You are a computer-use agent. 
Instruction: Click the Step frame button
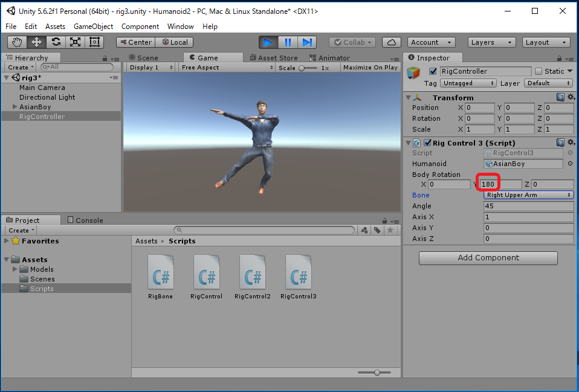pos(307,42)
